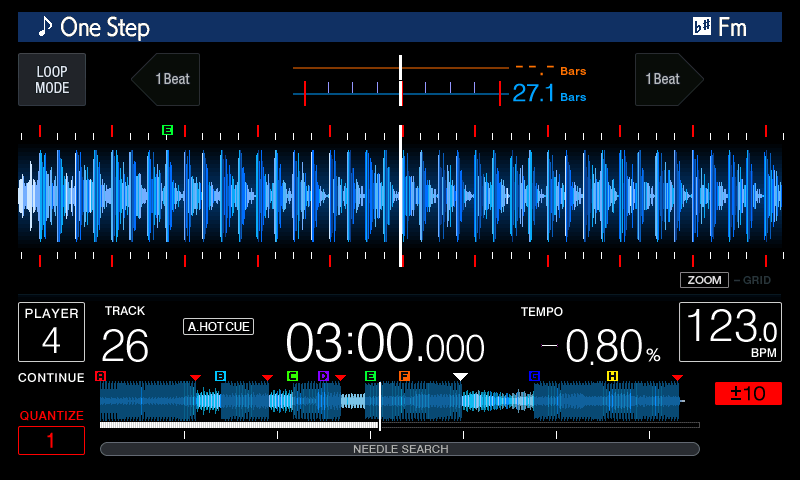This screenshot has width=800, height=480.
Task: Click the 123.0 BPM display box
Action: [730, 332]
